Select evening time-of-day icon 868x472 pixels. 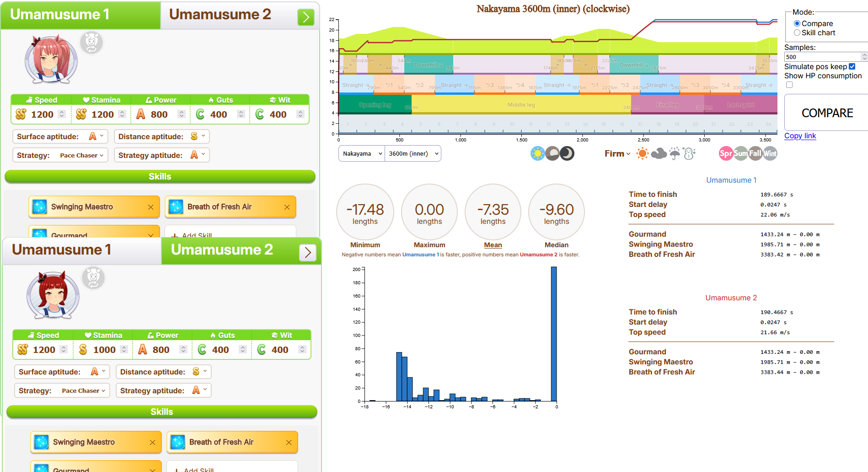coord(552,153)
